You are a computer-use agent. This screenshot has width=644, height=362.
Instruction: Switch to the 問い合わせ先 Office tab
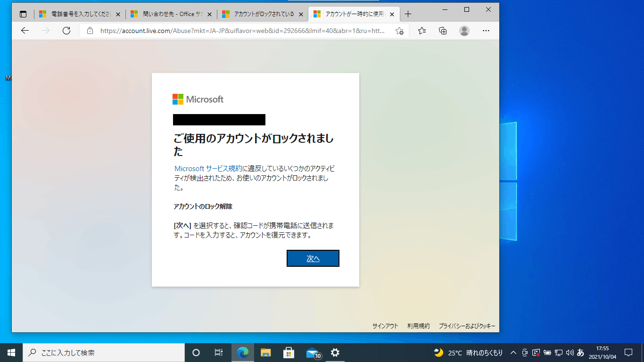pyautogui.click(x=170, y=14)
